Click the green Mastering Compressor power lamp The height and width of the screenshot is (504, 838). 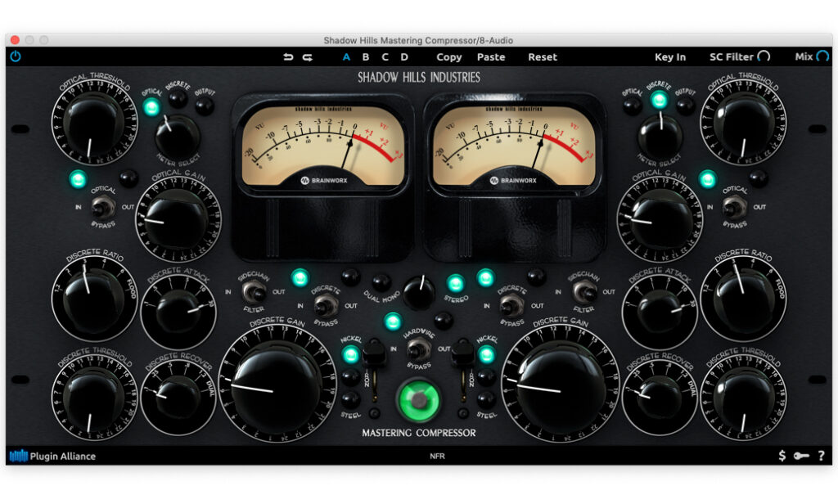click(x=418, y=399)
